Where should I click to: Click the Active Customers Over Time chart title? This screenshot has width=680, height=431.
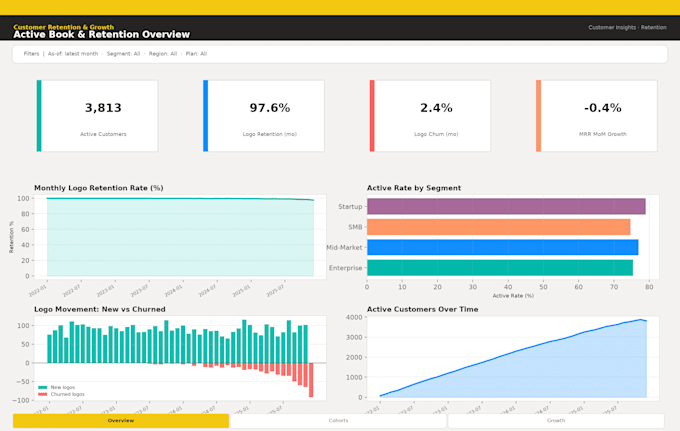(x=422, y=309)
